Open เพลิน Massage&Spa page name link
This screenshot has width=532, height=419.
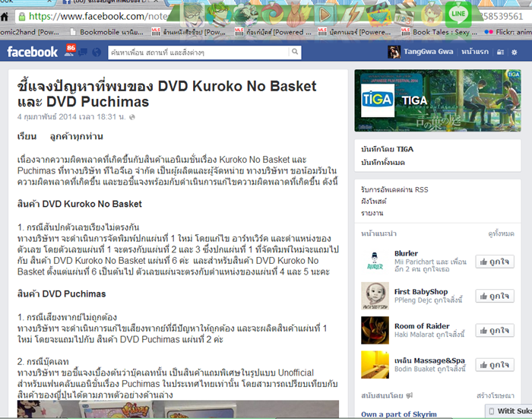(x=429, y=360)
